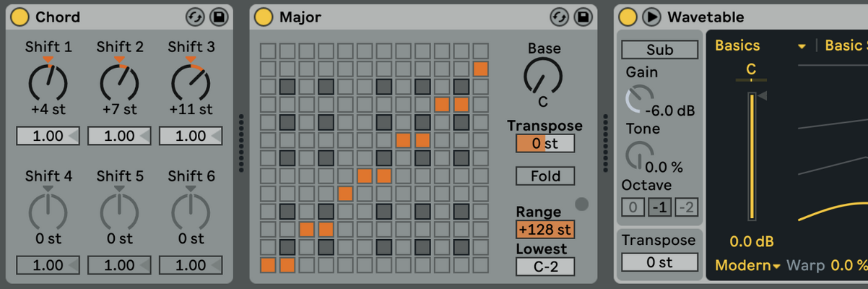Click the Sub Gain -6.0 dB value

pos(670,111)
